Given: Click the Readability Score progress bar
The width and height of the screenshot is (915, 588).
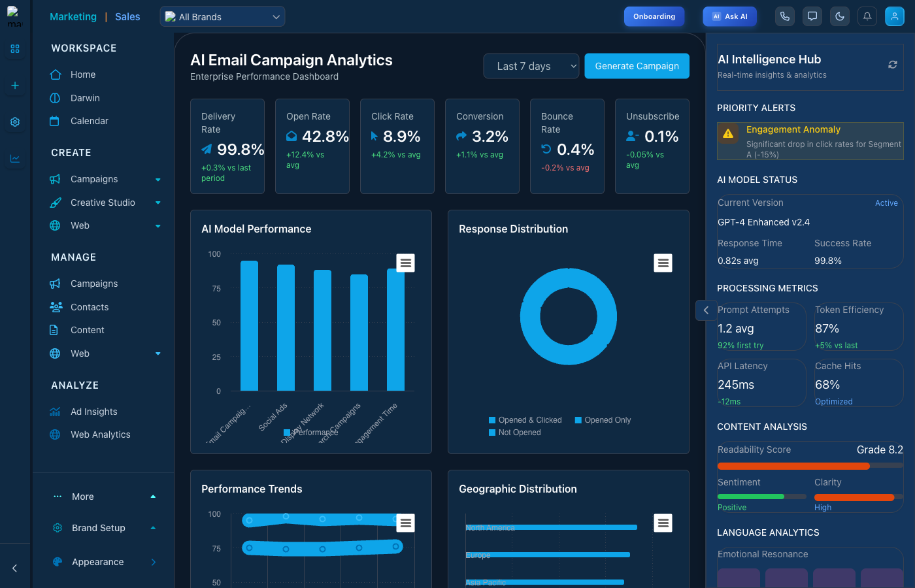Looking at the screenshot, I should click(x=810, y=466).
